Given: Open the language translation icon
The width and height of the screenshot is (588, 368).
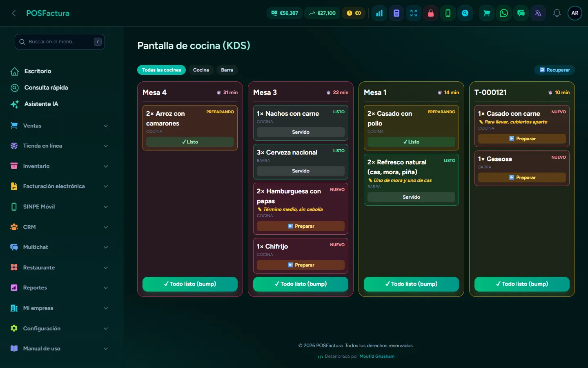Looking at the screenshot, I should 538,13.
